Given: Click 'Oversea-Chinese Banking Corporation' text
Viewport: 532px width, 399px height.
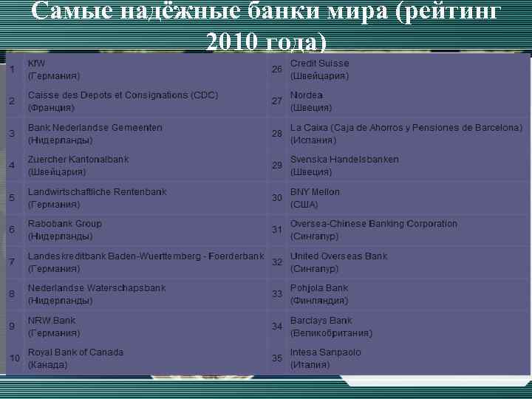Looking at the screenshot, I should (374, 224).
